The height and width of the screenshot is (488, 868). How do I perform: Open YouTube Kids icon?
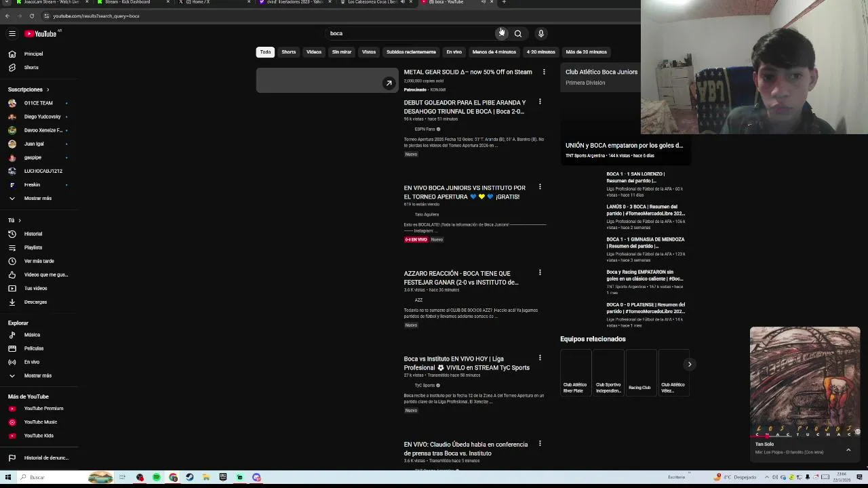pyautogui.click(x=12, y=436)
